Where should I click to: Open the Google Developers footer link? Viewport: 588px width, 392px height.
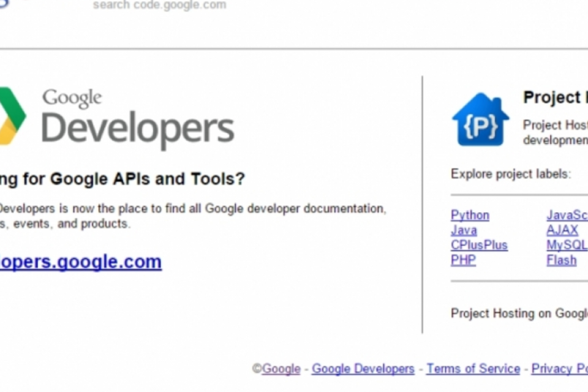(363, 369)
